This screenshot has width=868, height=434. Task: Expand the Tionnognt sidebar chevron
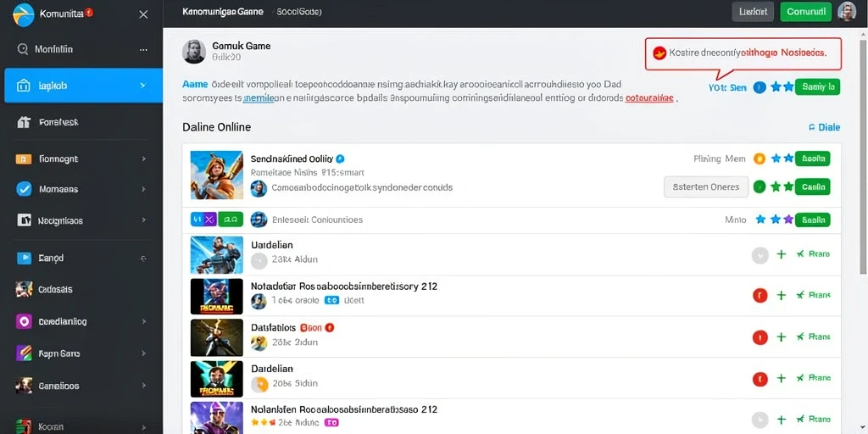[144, 159]
